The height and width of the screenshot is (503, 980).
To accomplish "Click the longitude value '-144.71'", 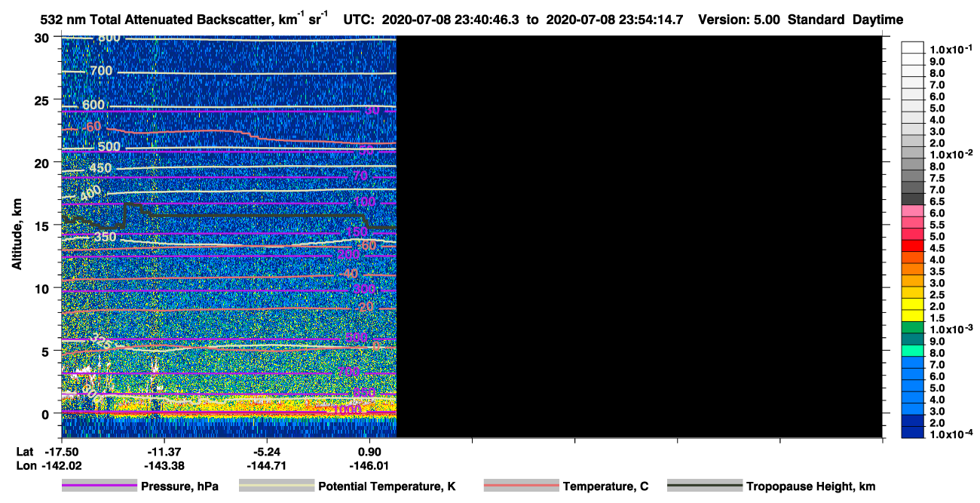I will [x=267, y=465].
